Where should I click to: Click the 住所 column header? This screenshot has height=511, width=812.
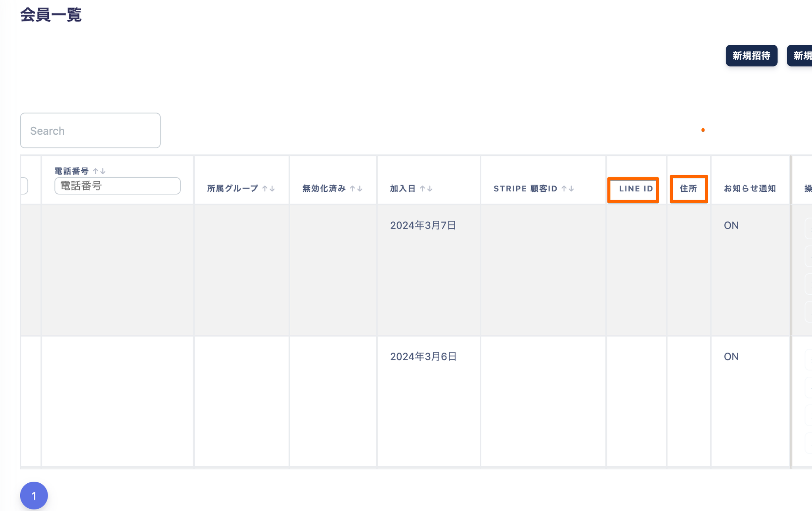(x=688, y=189)
